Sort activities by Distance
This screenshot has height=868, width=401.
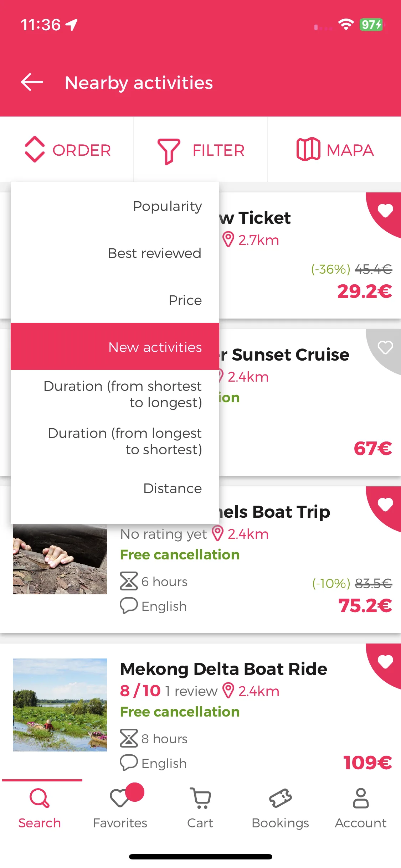(x=115, y=488)
